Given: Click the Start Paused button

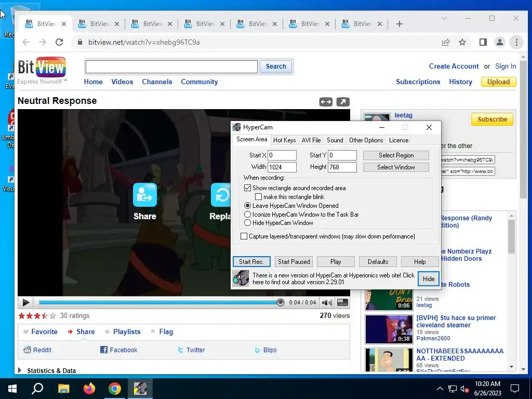Looking at the screenshot, I should 294,262.
